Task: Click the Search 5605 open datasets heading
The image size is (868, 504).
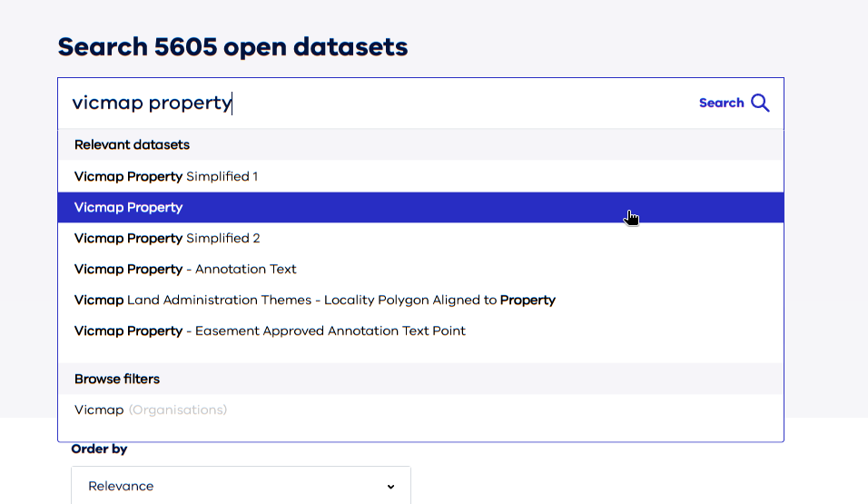Action: [x=232, y=47]
